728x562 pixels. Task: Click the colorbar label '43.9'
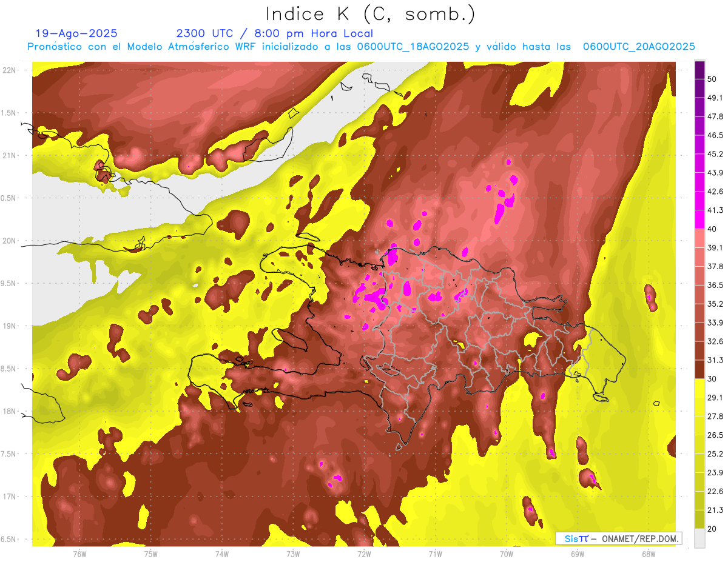click(715, 173)
